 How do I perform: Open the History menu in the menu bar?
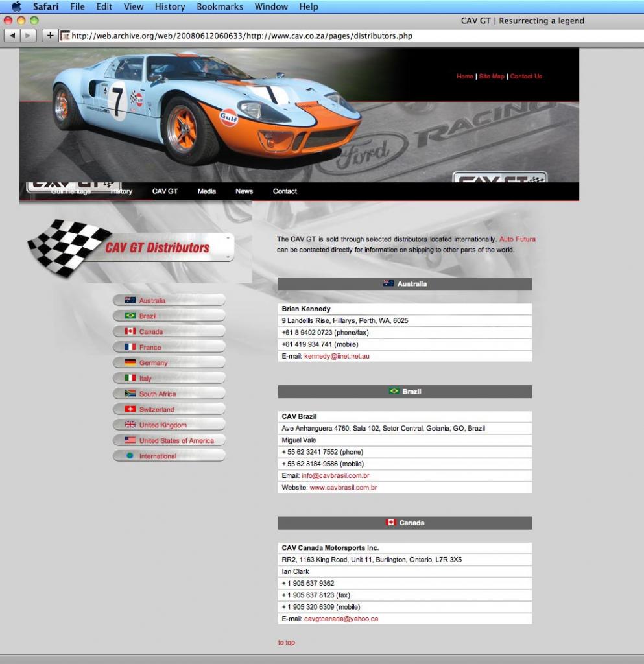(x=170, y=6)
